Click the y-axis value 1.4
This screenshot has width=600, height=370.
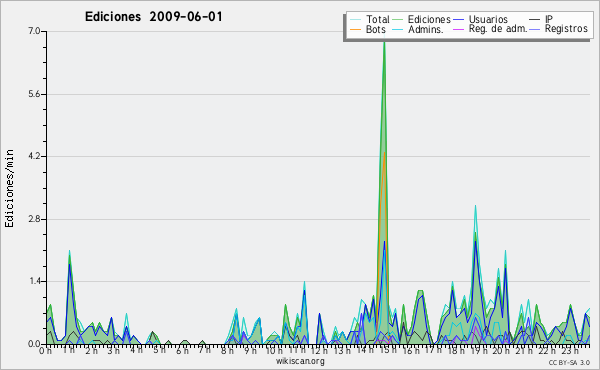34,281
